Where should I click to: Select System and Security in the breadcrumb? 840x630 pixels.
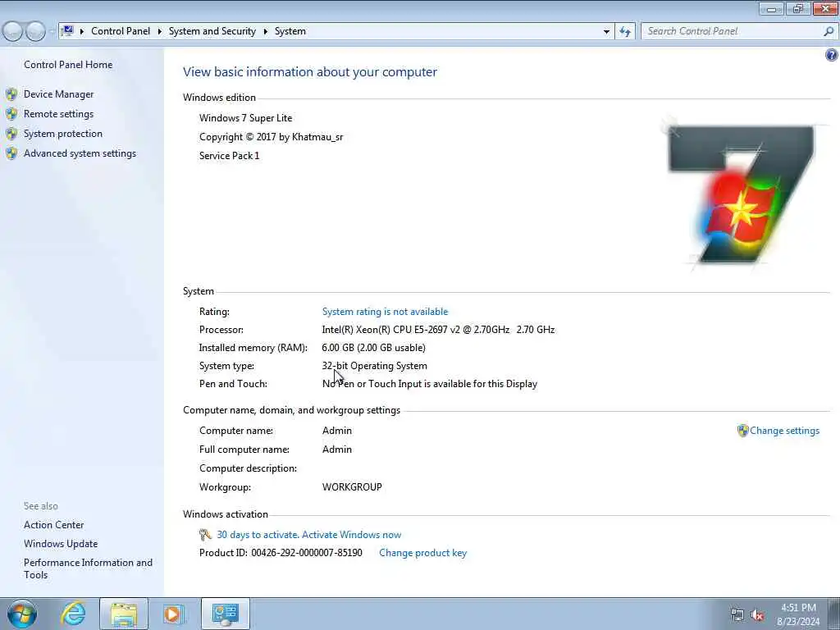(x=212, y=31)
